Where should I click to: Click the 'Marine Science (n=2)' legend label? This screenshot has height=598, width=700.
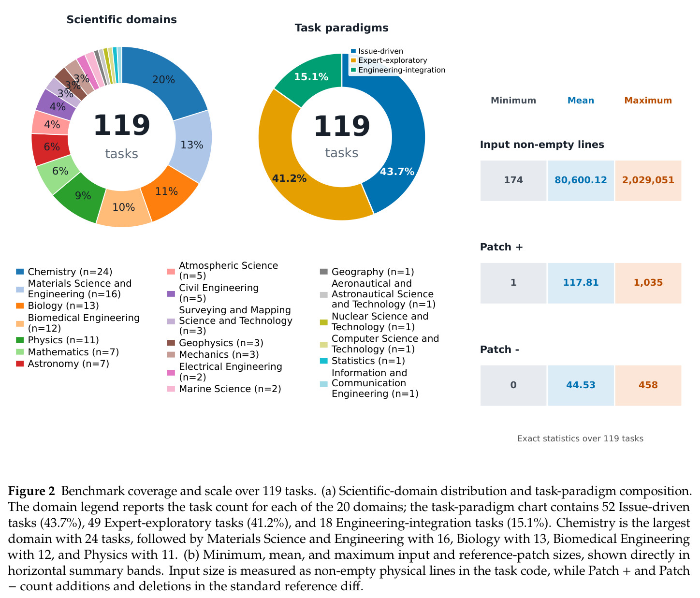pos(230,389)
